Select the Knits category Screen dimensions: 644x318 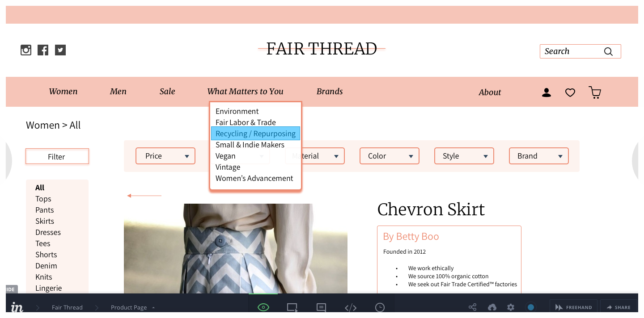[x=44, y=277]
